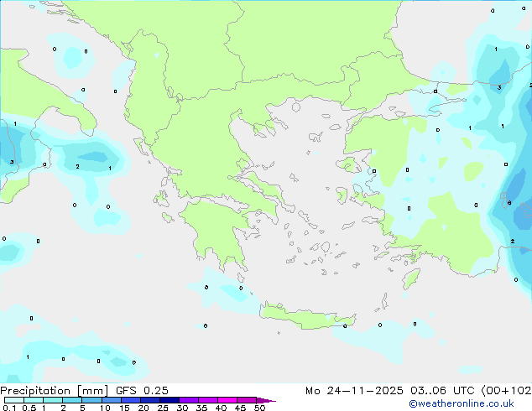532x411 pixels.
Task: Click the 0.5–1 mm legend color swatch
Action: coord(34,400)
